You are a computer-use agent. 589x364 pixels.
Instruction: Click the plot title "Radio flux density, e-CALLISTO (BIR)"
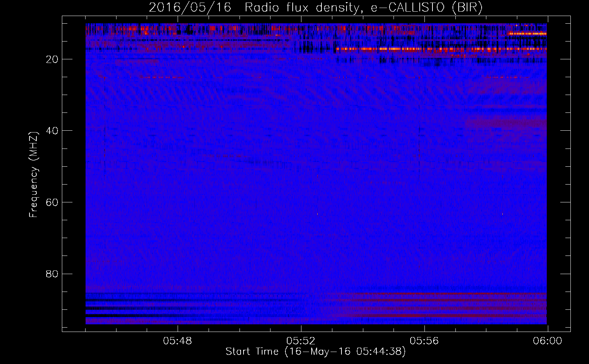[363, 8]
